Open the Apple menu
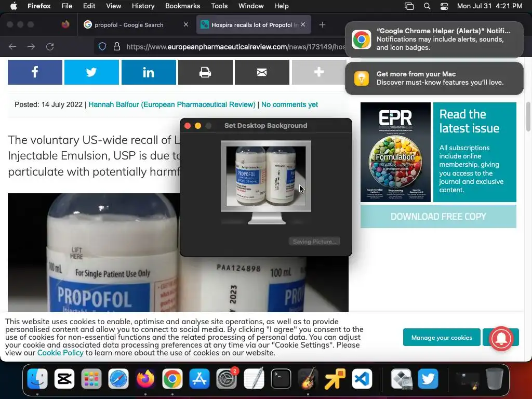This screenshot has width=532, height=399. click(x=14, y=6)
